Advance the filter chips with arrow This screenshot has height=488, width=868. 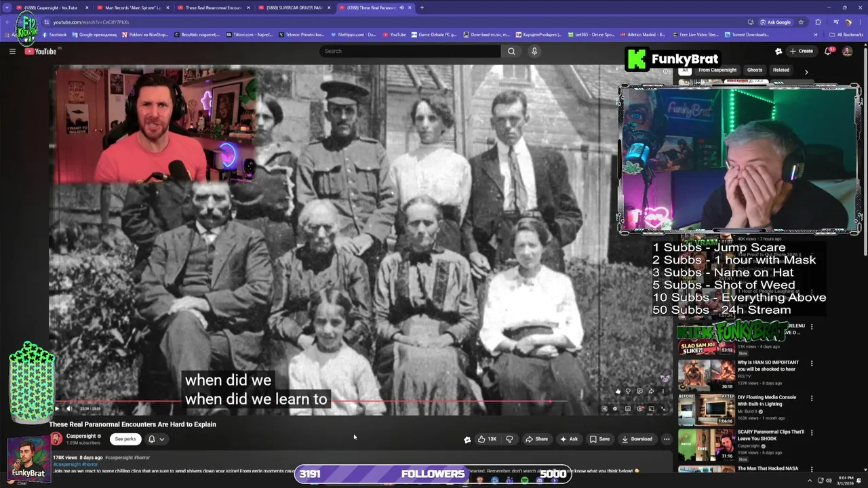tap(806, 71)
